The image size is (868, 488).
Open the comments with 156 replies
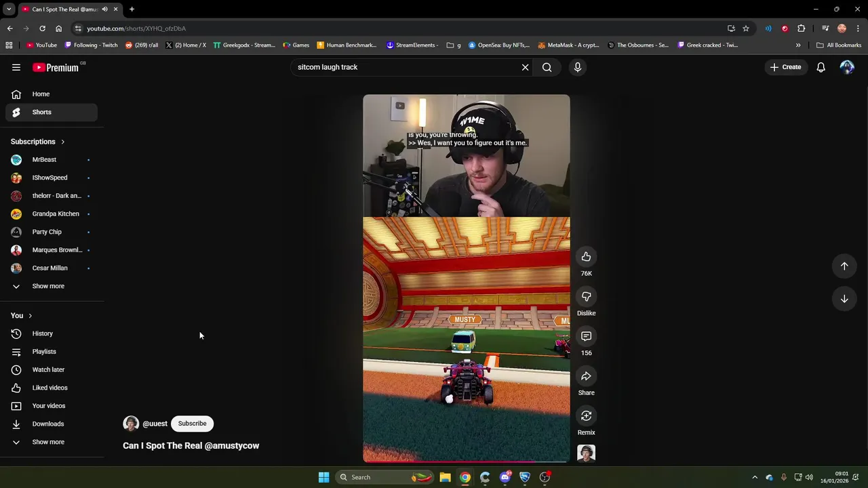586,336
